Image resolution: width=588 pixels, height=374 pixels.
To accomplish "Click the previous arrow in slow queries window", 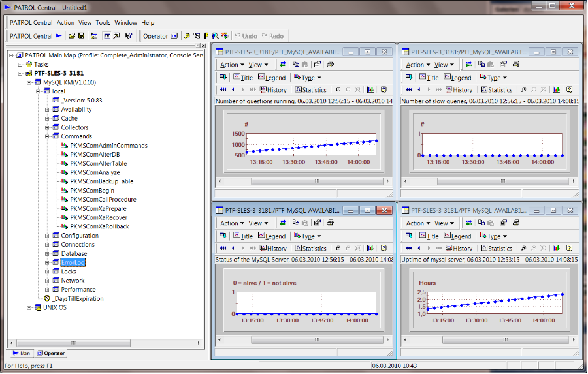I will (x=419, y=89).
